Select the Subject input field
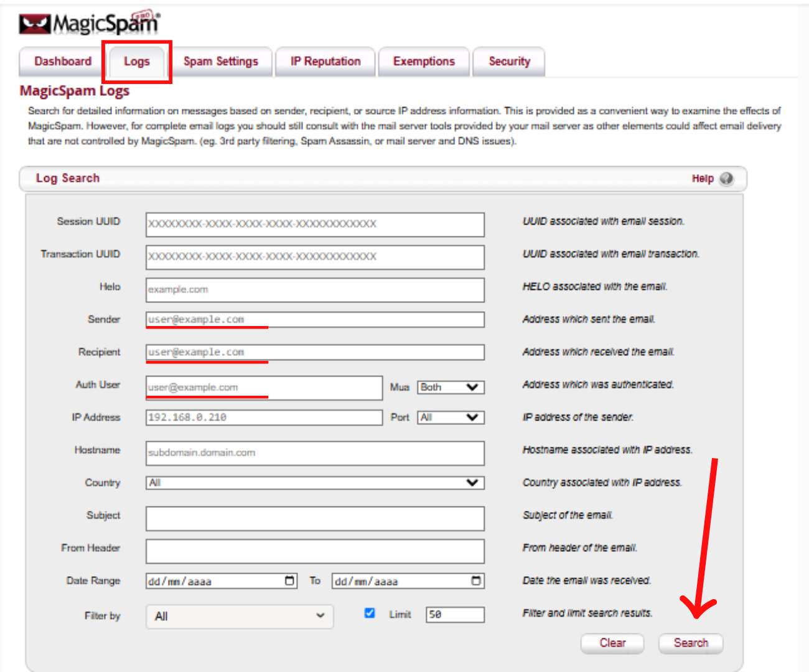The height and width of the screenshot is (672, 809). (315, 518)
